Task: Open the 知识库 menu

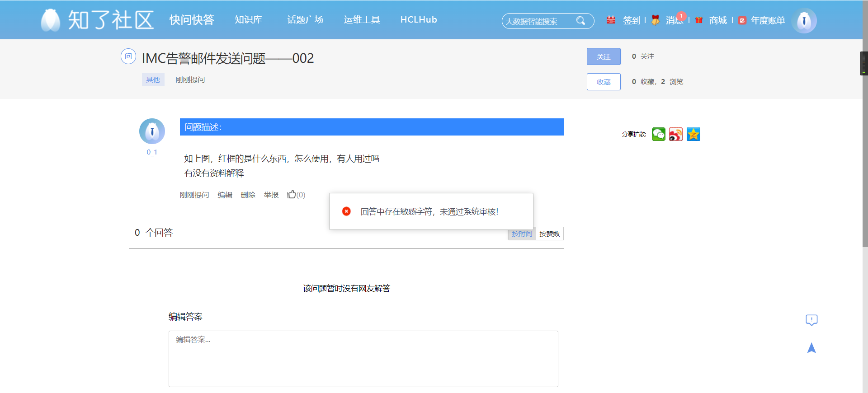Action: (x=248, y=20)
